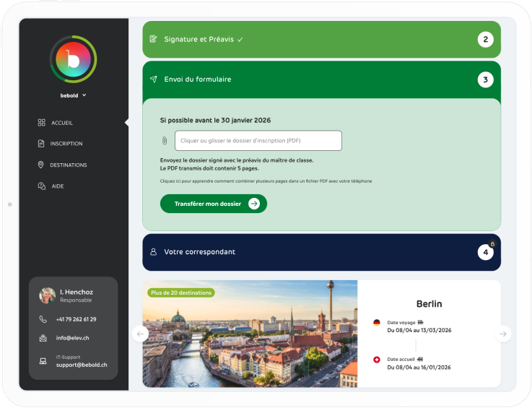Click the Berlin destination title
532x408 pixels.
429,304
